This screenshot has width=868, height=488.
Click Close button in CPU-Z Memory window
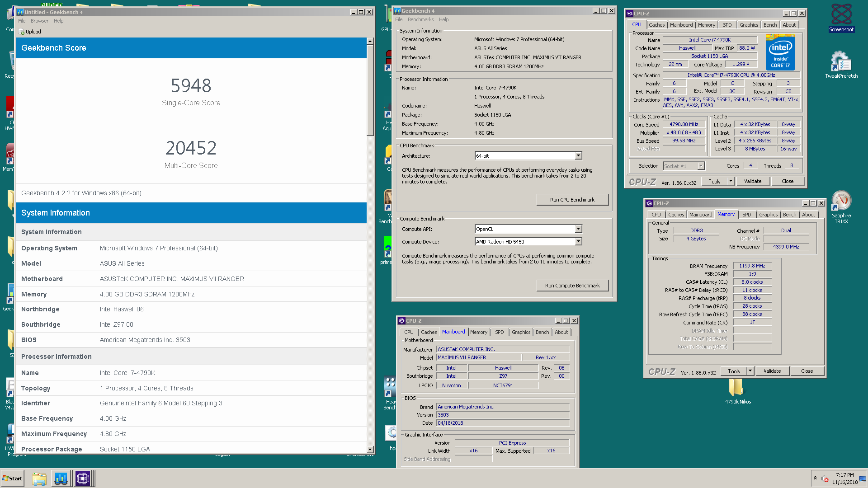pyautogui.click(x=807, y=371)
